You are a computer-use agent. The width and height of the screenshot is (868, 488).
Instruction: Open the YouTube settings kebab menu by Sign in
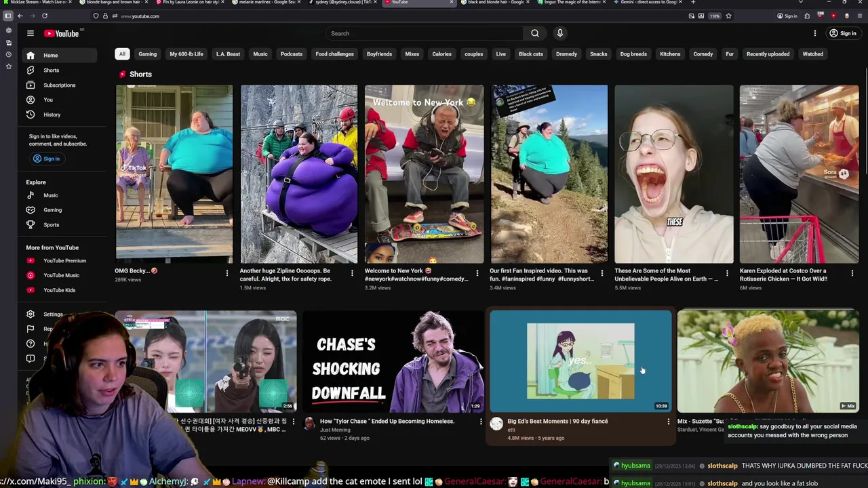tap(815, 33)
